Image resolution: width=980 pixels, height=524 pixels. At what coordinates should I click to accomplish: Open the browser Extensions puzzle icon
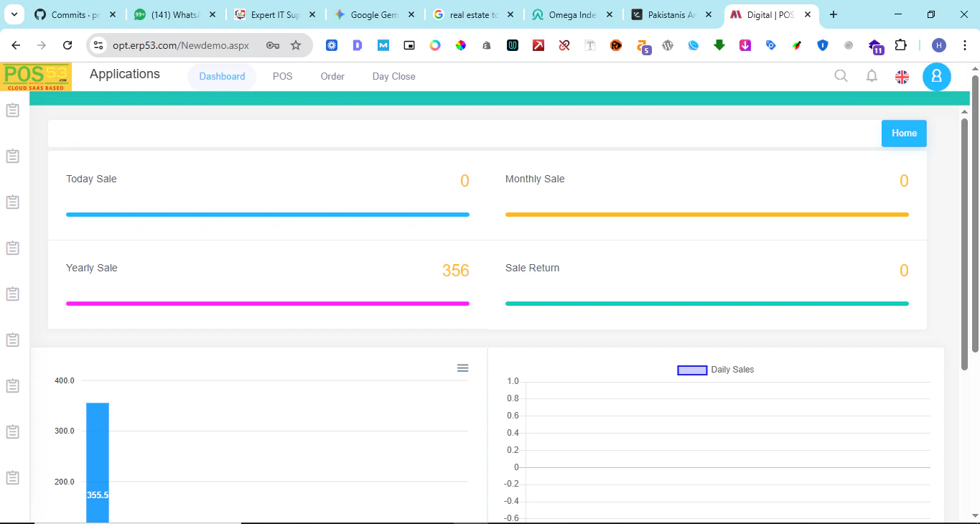(x=900, y=45)
